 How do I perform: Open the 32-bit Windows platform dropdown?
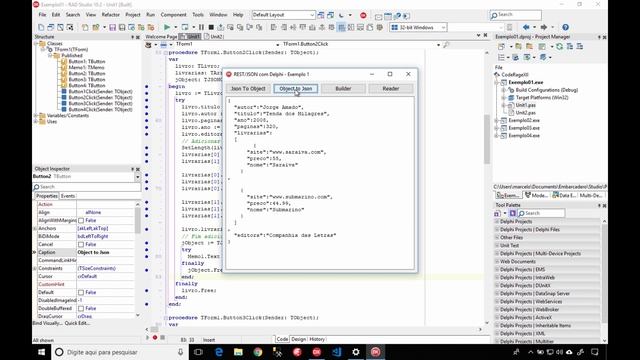click(x=443, y=27)
